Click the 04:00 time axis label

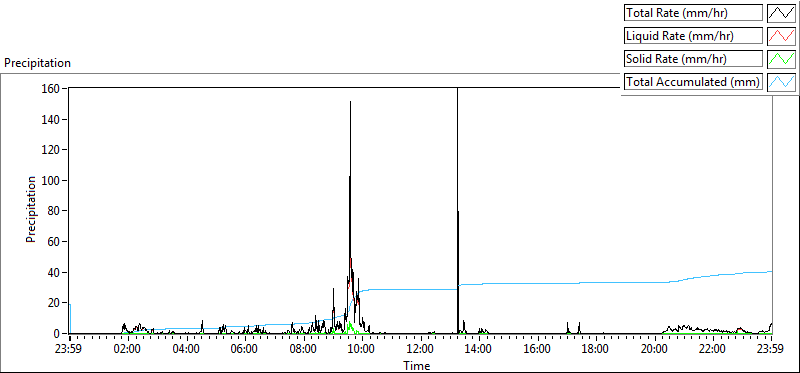[186, 350]
